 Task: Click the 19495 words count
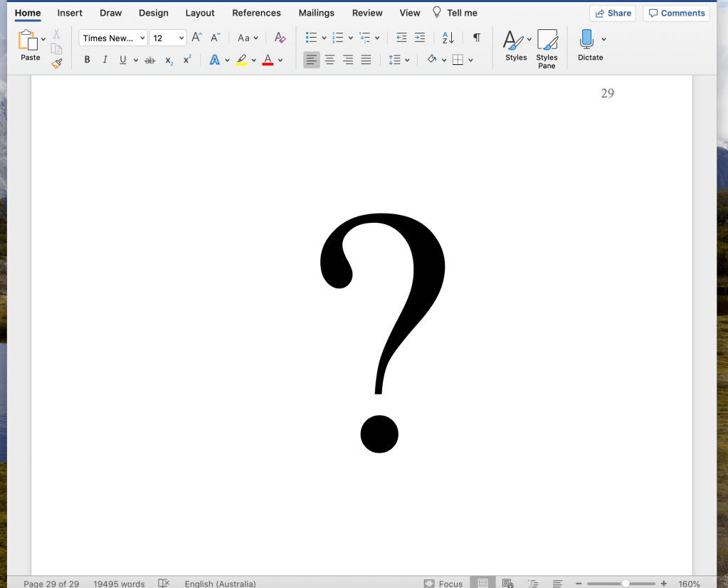click(x=119, y=584)
